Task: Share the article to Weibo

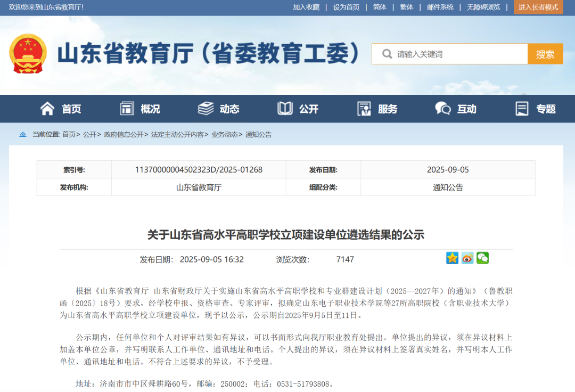Action: pyautogui.click(x=467, y=258)
